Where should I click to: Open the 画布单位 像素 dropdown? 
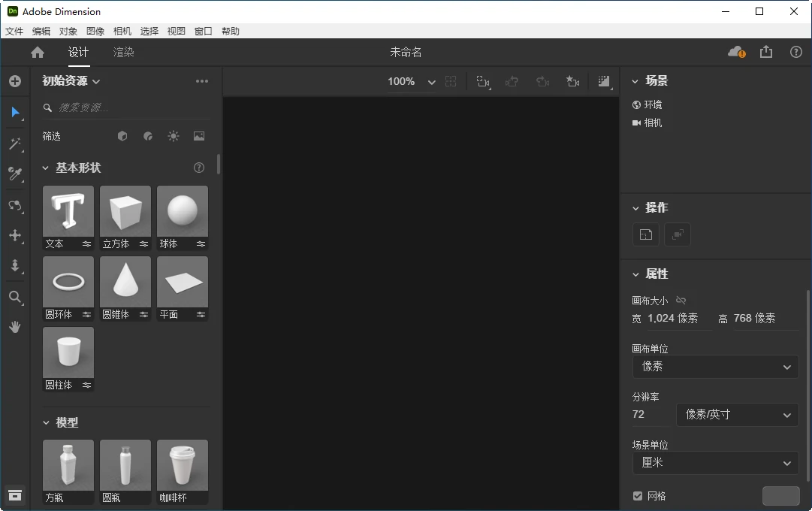714,367
